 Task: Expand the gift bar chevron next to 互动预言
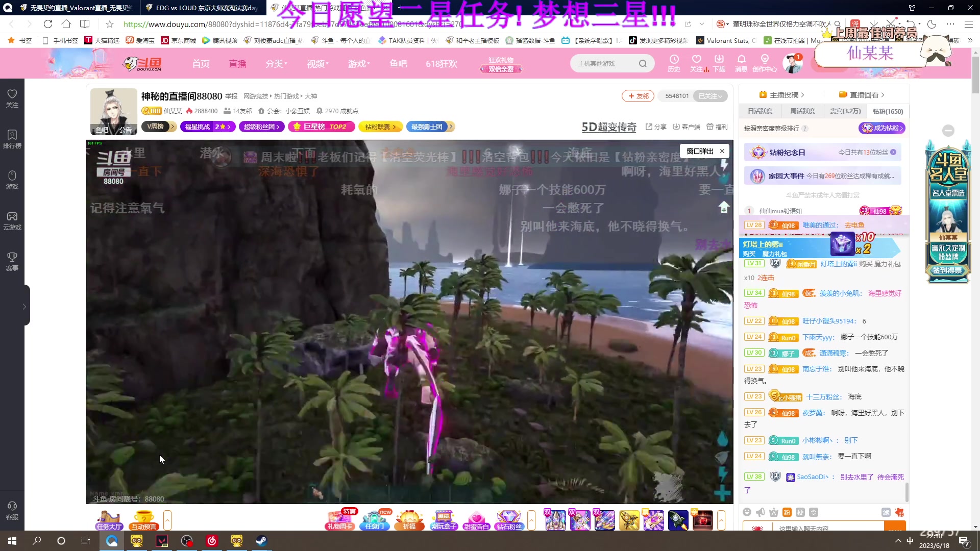(167, 520)
